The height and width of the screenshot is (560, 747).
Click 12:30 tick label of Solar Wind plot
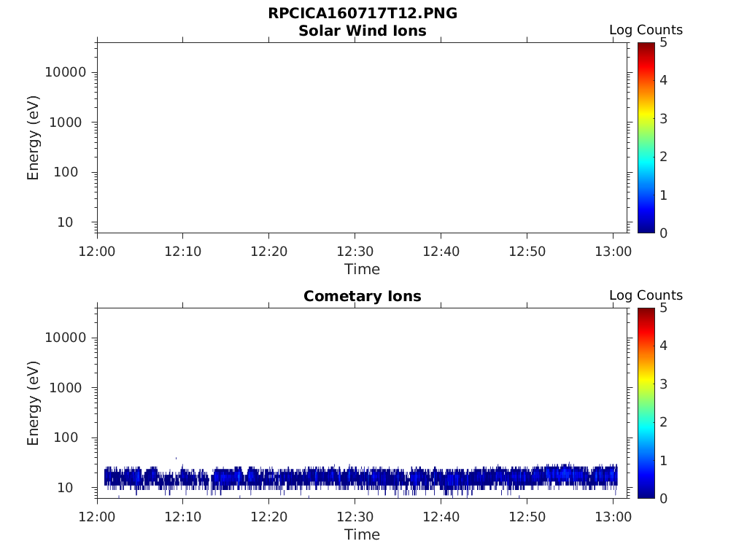(x=355, y=252)
